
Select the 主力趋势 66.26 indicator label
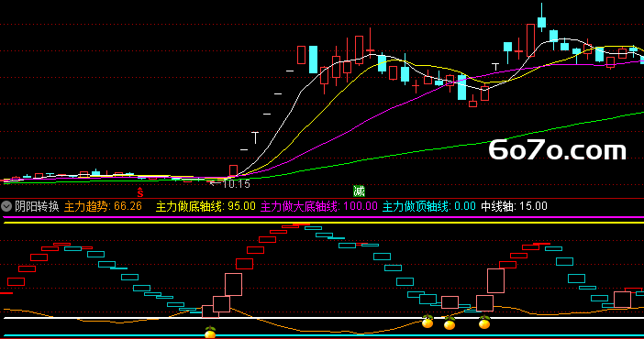(x=103, y=206)
